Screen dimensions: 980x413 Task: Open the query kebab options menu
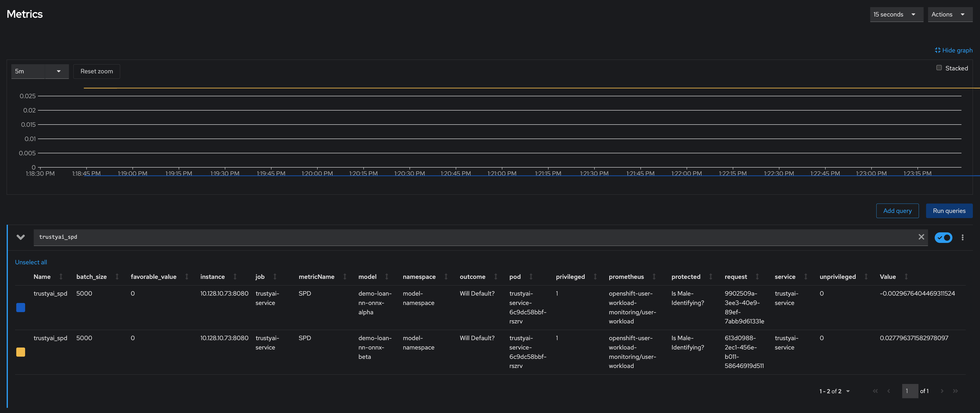coord(963,237)
